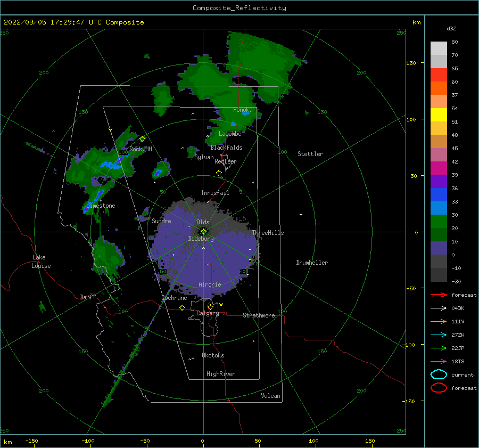This screenshot has height=448, width=479.
Task: Select the yellow diamond marker below RedDeer
Action: [x=219, y=173]
